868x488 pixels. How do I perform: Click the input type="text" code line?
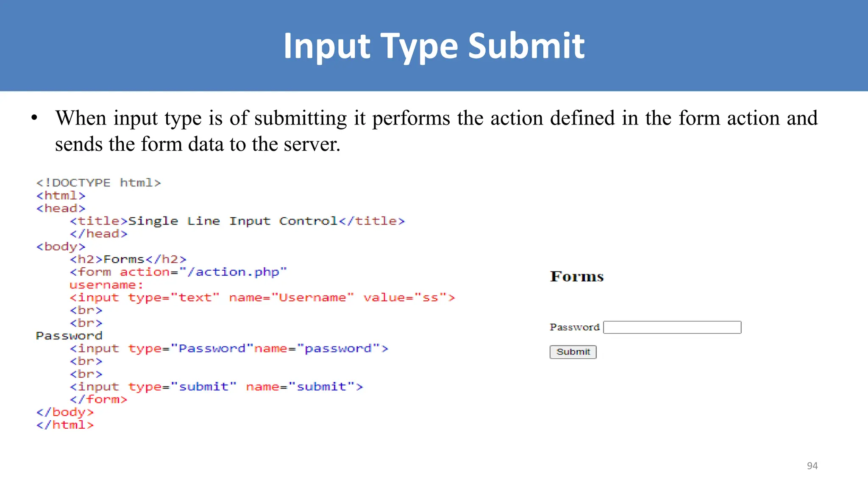coord(262,298)
